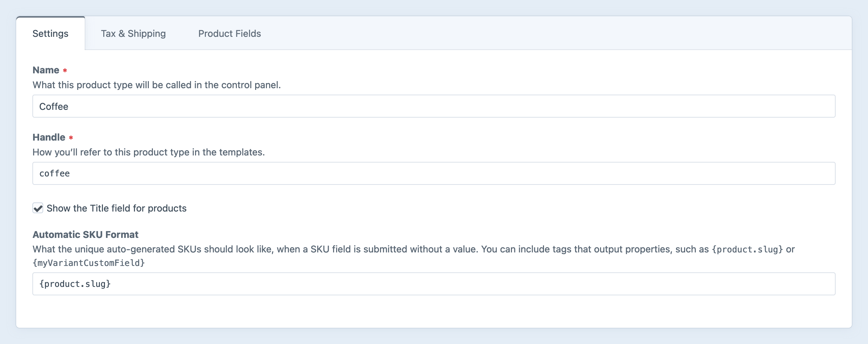Click the {product.slug} tag in SKU instructions
The image size is (868, 344).
747,249
